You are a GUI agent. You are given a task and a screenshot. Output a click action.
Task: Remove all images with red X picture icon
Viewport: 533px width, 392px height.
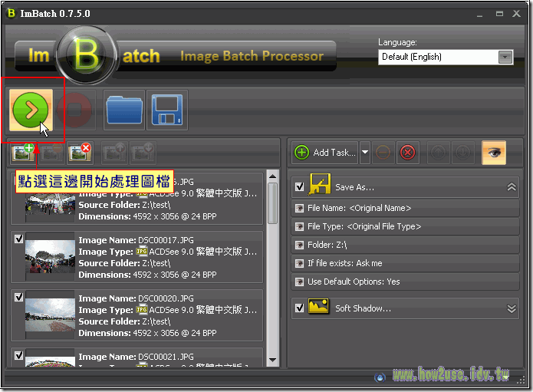(x=80, y=153)
